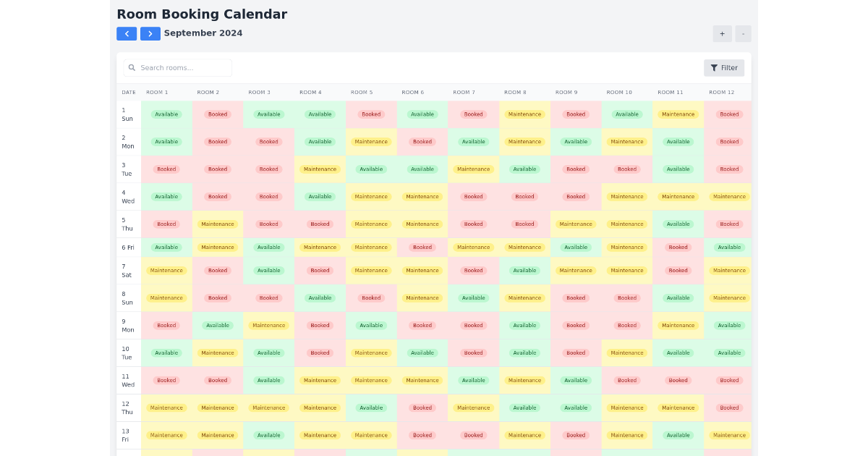Open filters using the funnel icon
The width and height of the screenshot is (868, 456).
point(715,67)
